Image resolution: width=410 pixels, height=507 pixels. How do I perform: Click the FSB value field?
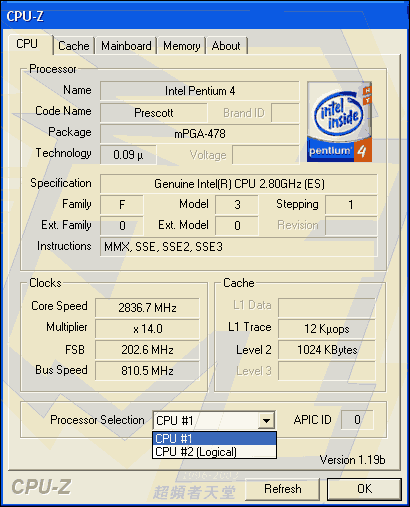pyautogui.click(x=147, y=350)
